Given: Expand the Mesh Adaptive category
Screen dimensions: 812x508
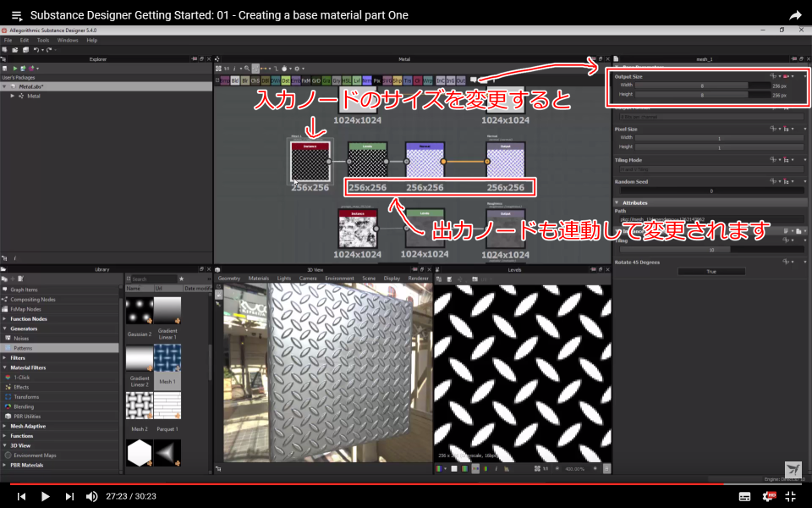Looking at the screenshot, I should click(x=5, y=426).
